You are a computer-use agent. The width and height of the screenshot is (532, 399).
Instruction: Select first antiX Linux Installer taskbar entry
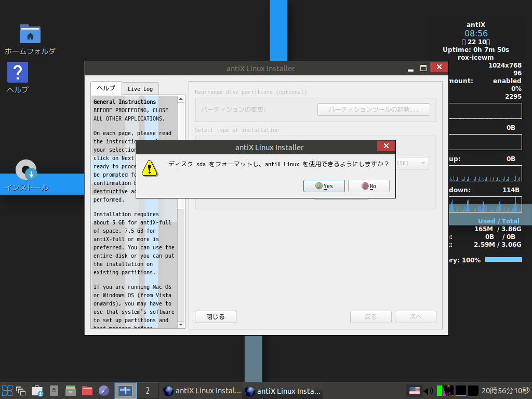[x=202, y=391]
